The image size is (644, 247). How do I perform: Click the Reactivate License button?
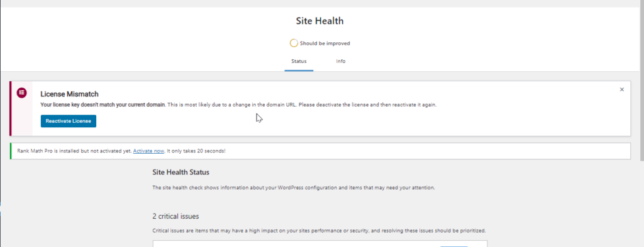pos(69,121)
